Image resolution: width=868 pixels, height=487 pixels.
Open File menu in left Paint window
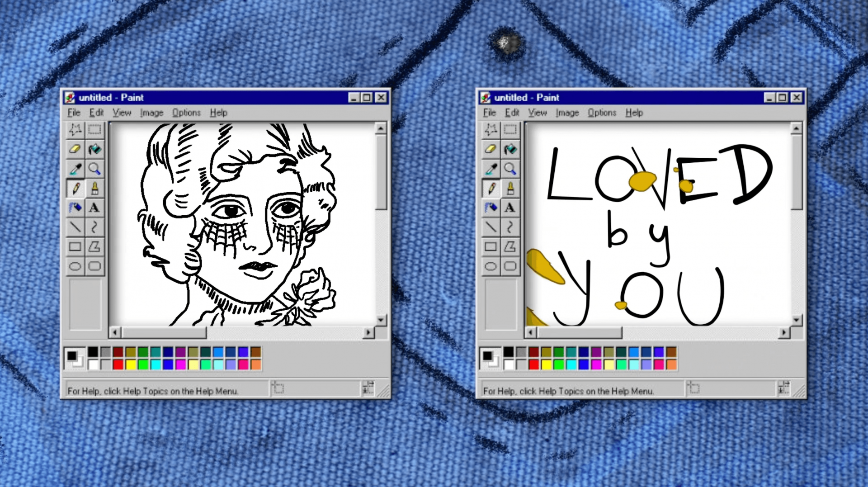[x=74, y=113]
